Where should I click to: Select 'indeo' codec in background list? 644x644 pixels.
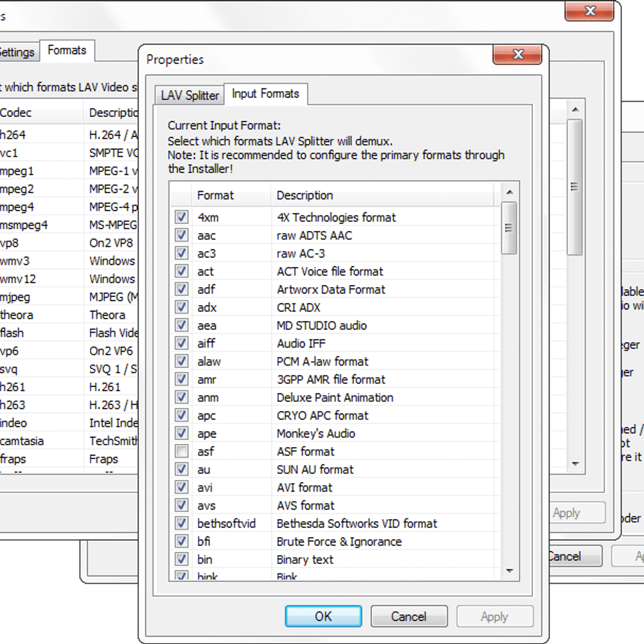(x=13, y=423)
